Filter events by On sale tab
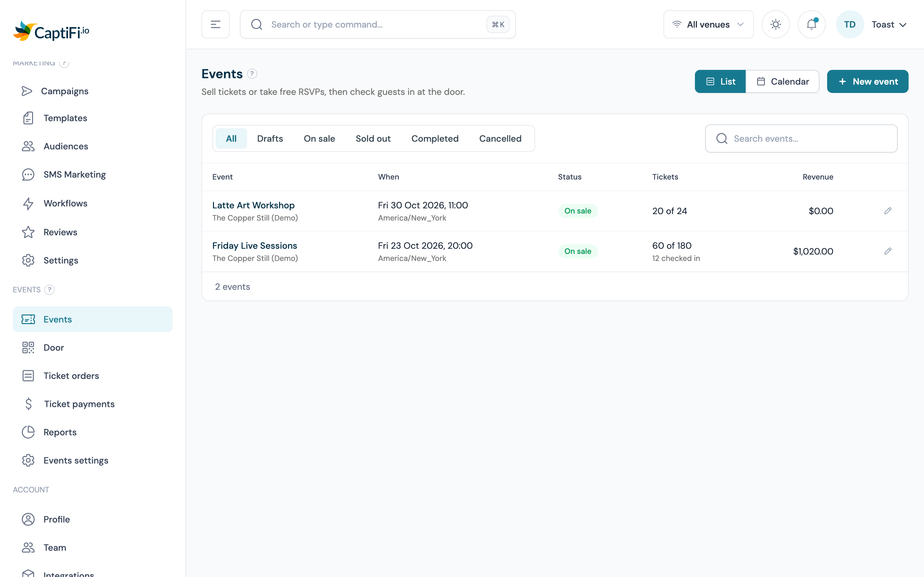This screenshot has height=577, width=924. (x=319, y=138)
